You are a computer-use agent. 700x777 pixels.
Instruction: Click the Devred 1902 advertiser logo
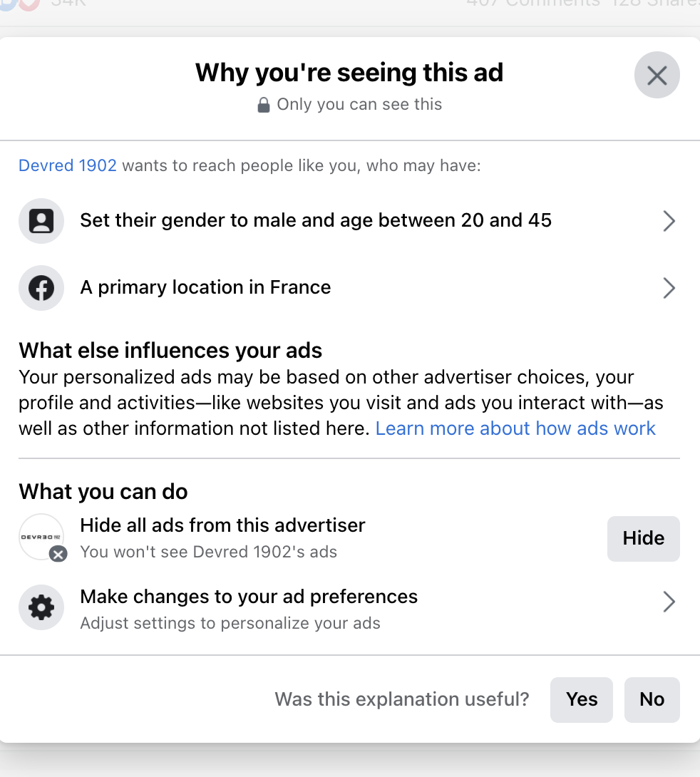(40, 536)
